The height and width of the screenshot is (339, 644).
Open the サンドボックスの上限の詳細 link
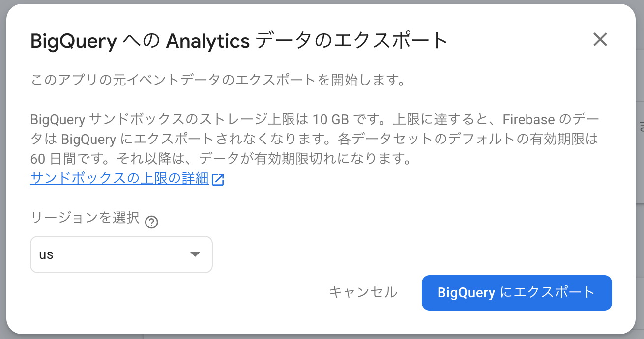(119, 178)
